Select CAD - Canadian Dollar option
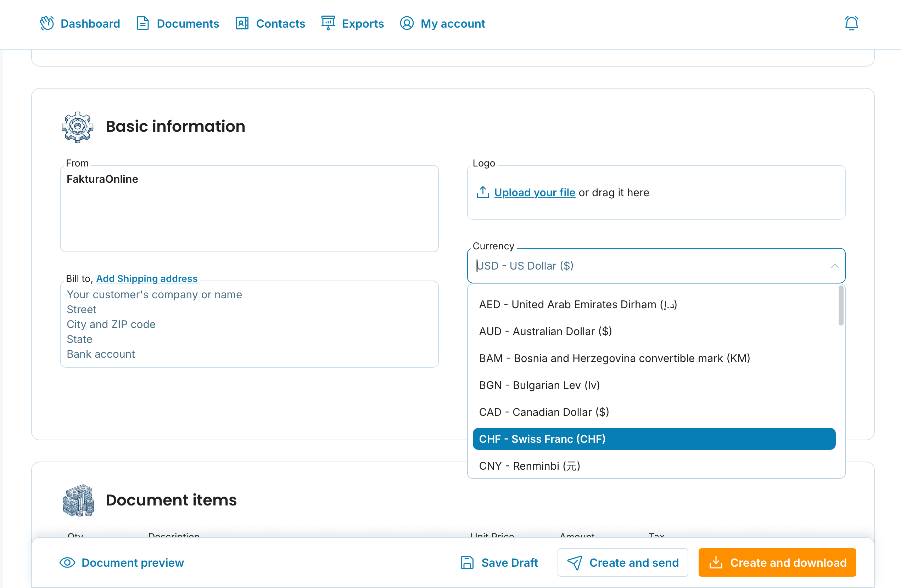Viewport: 901px width, 588px height. pyautogui.click(x=654, y=412)
